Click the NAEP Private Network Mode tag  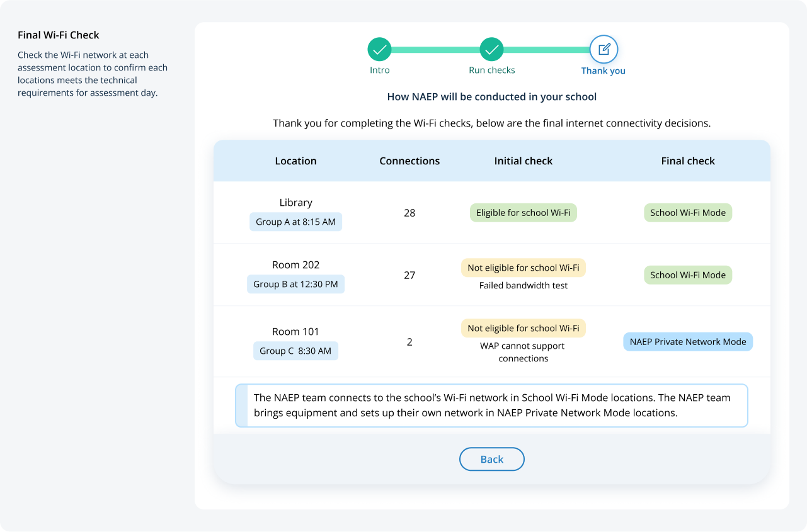[687, 342]
